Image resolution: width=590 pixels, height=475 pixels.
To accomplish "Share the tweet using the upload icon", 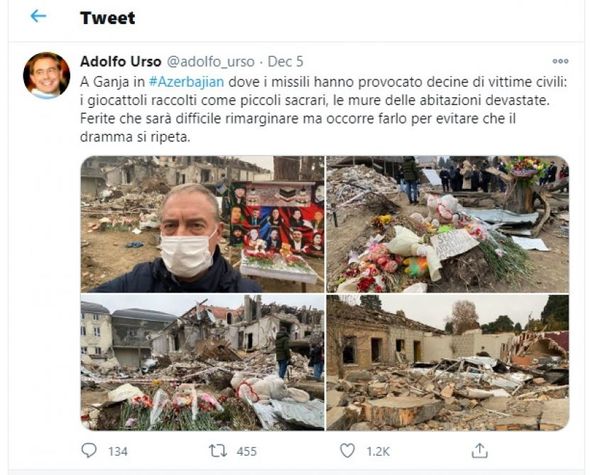I will click(x=479, y=451).
